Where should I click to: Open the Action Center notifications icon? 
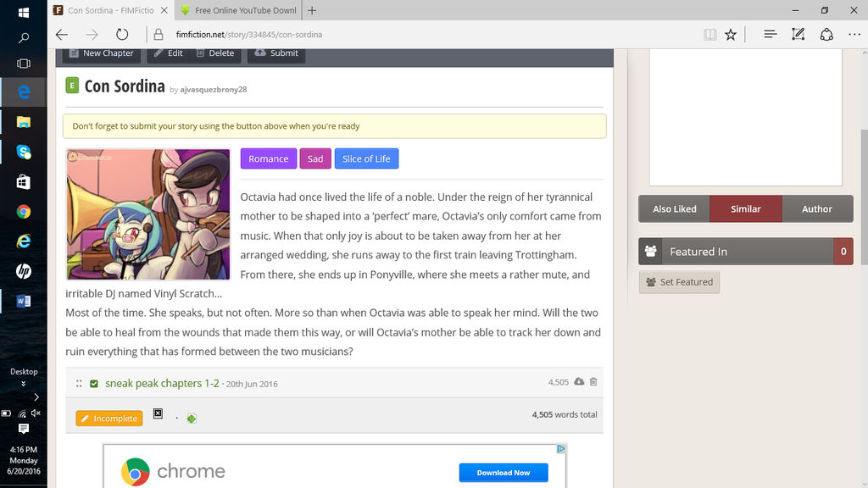tap(23, 429)
